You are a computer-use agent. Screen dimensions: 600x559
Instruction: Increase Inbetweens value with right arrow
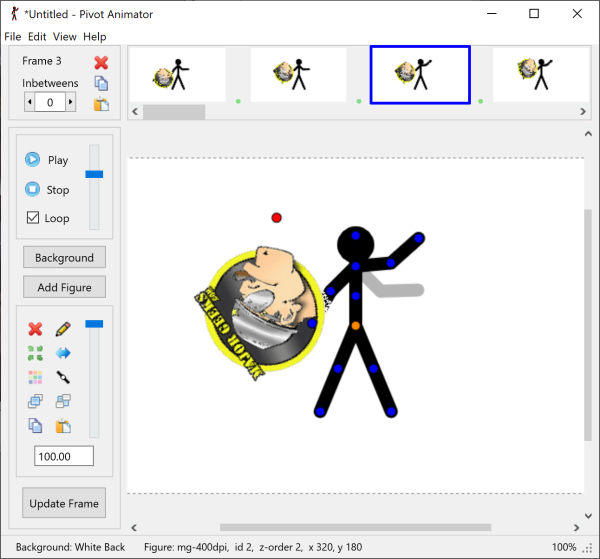click(70, 102)
